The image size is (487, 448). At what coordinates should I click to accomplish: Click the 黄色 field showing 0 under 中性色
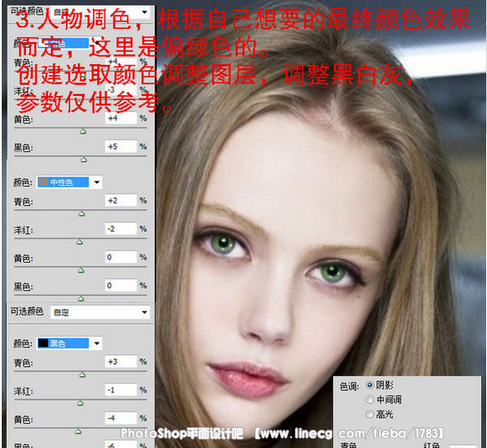tap(121, 257)
